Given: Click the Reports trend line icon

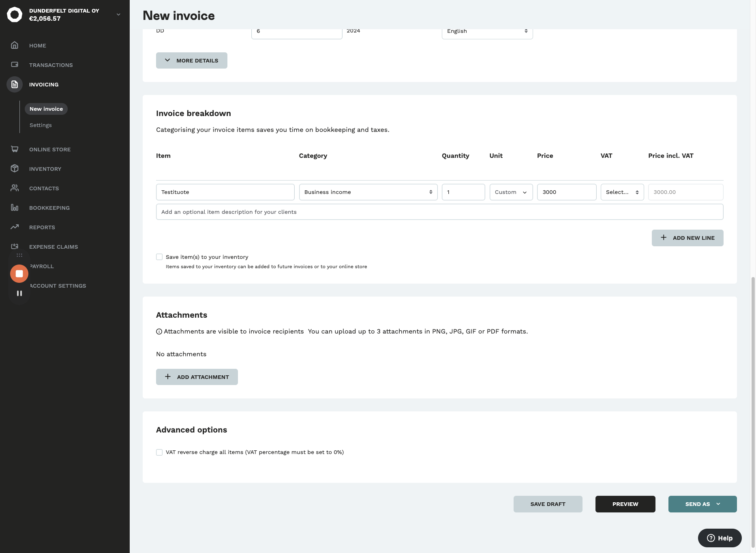Looking at the screenshot, I should point(15,227).
